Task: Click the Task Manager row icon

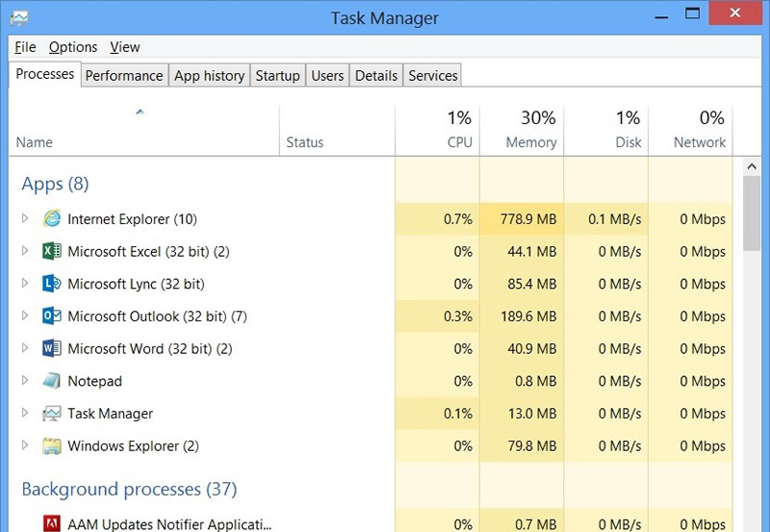Action: 52,414
